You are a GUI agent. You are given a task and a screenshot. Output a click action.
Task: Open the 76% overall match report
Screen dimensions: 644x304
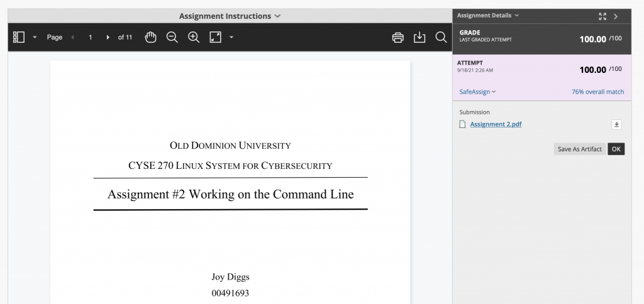click(x=597, y=92)
